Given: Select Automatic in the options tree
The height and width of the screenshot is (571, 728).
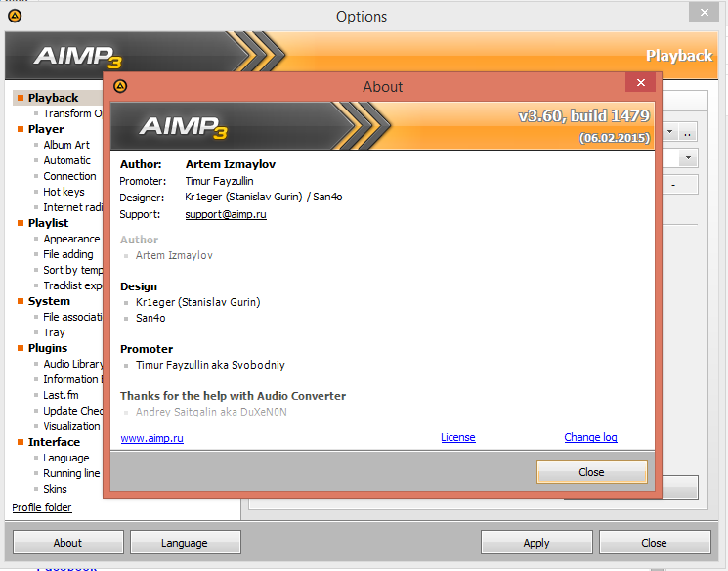Looking at the screenshot, I should click(66, 160).
